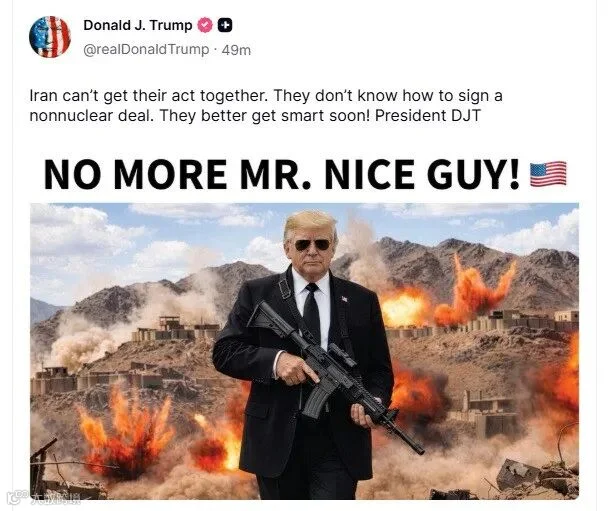The width and height of the screenshot is (608, 511).
Task: Click the tall orange explosion on right hillside
Action: [x=475, y=291]
